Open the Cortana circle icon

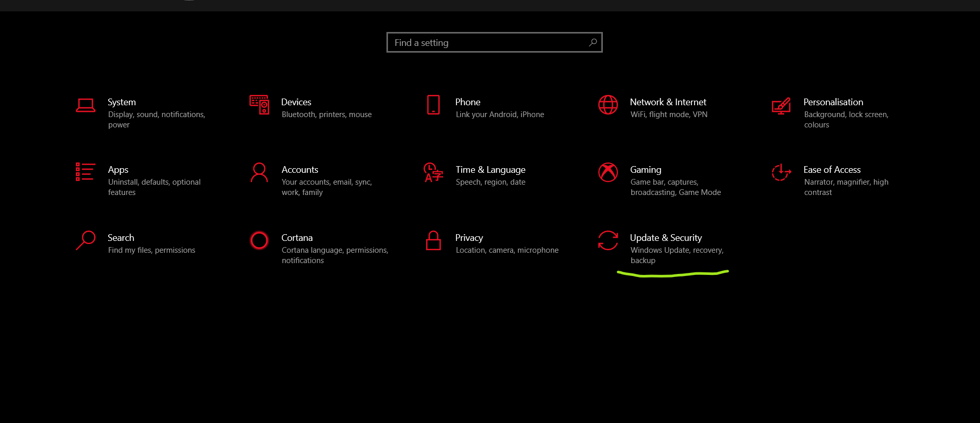tap(259, 240)
